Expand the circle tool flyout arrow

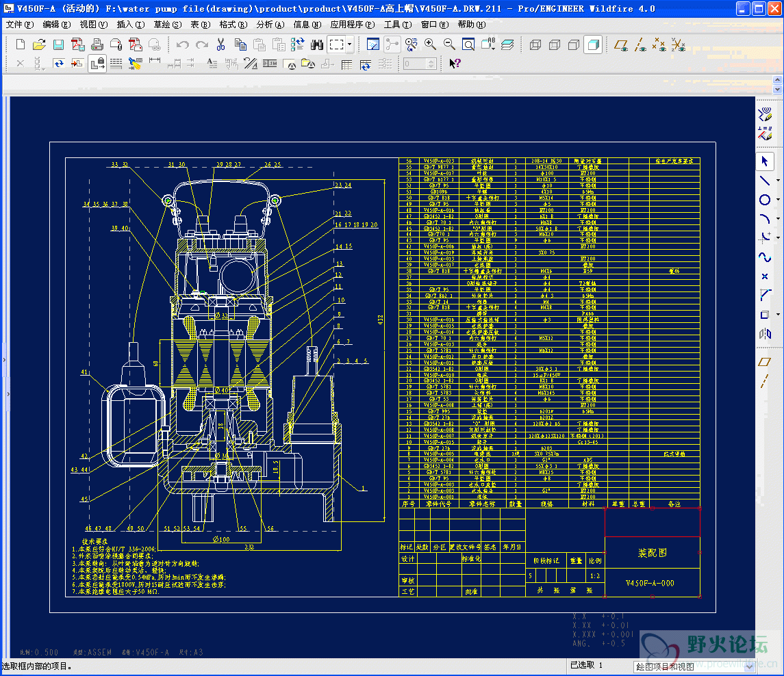point(778,200)
